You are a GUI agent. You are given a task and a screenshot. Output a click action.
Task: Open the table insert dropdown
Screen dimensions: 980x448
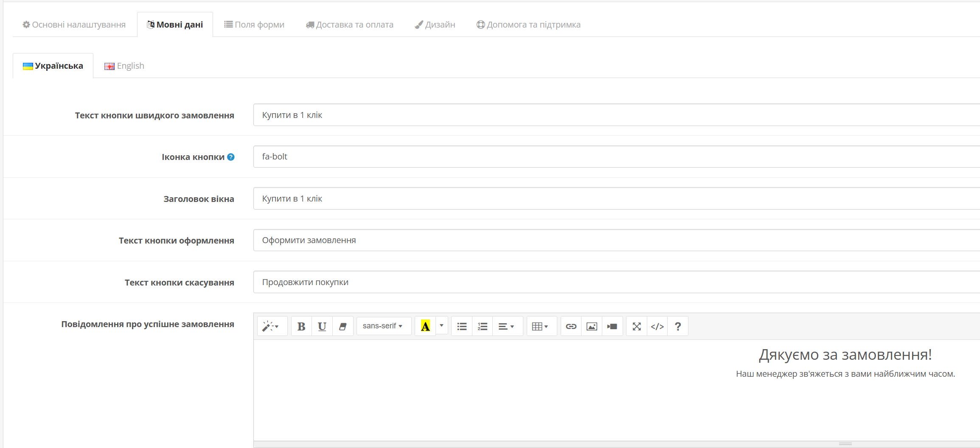[x=541, y=326]
